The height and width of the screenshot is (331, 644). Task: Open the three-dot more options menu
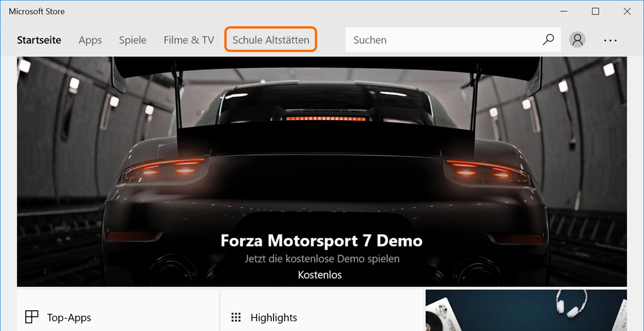click(610, 40)
